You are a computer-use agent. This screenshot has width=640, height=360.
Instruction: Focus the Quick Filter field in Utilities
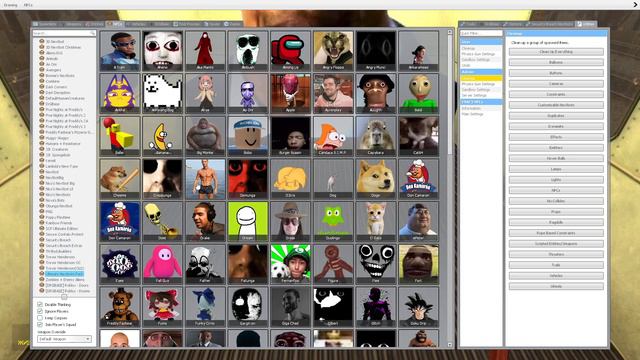tap(481, 33)
